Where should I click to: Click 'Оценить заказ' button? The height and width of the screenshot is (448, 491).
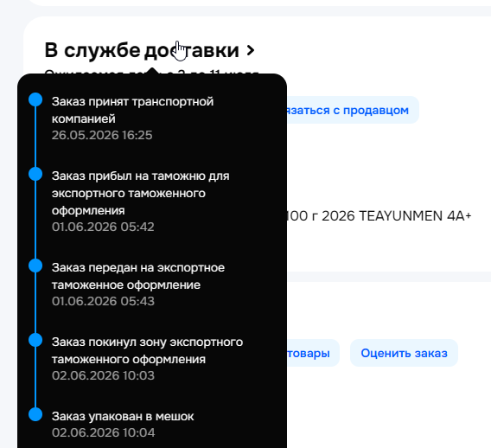pos(404,353)
